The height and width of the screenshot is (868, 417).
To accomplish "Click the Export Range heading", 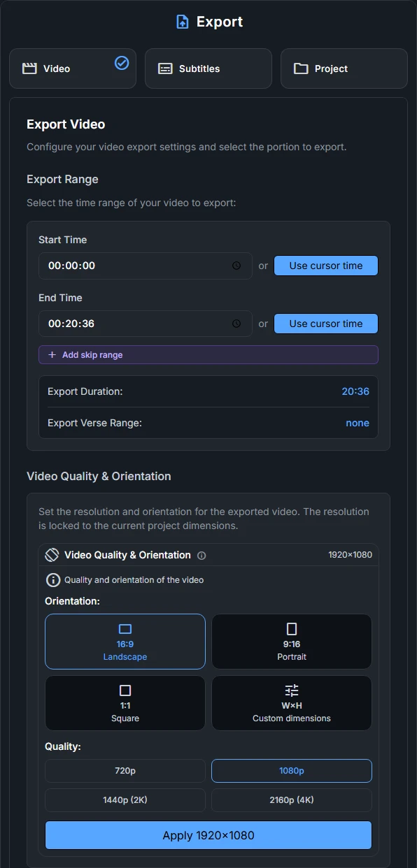I will pyautogui.click(x=62, y=180).
